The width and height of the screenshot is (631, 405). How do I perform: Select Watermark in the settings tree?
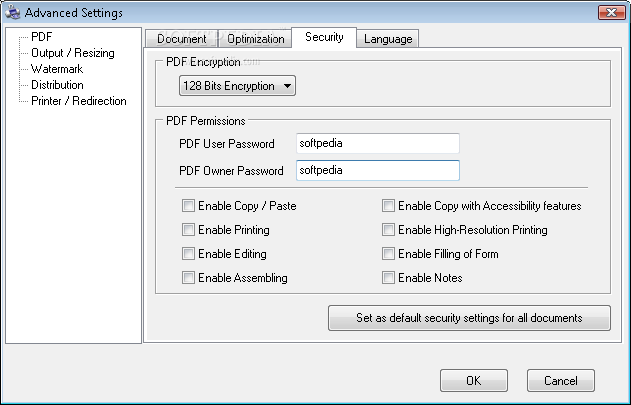pyautogui.click(x=57, y=69)
